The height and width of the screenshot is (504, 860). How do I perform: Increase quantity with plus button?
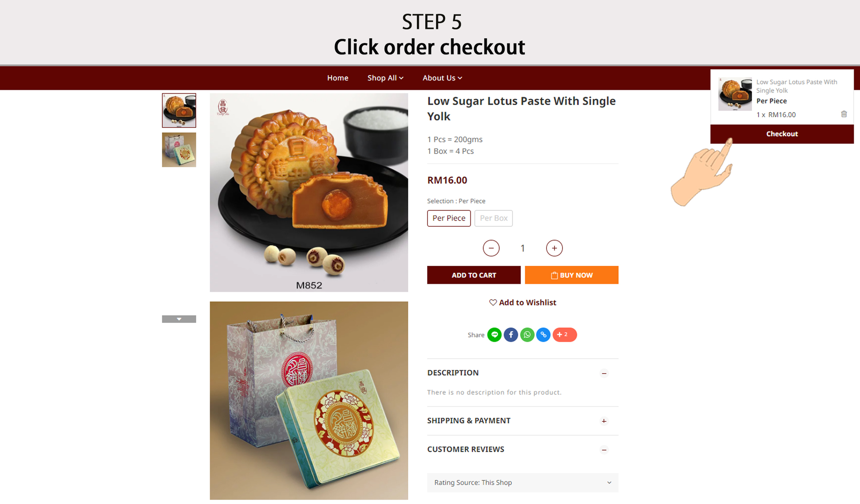pos(554,248)
